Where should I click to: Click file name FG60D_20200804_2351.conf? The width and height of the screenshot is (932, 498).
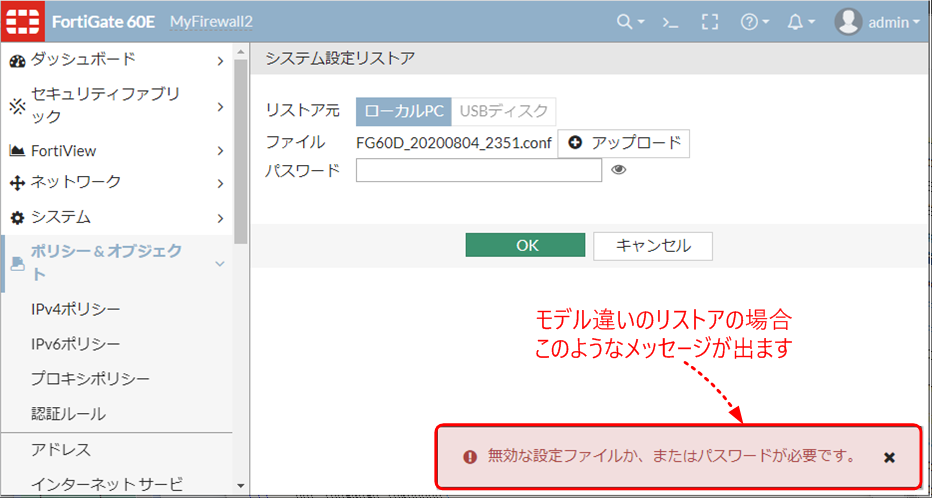pos(454,143)
